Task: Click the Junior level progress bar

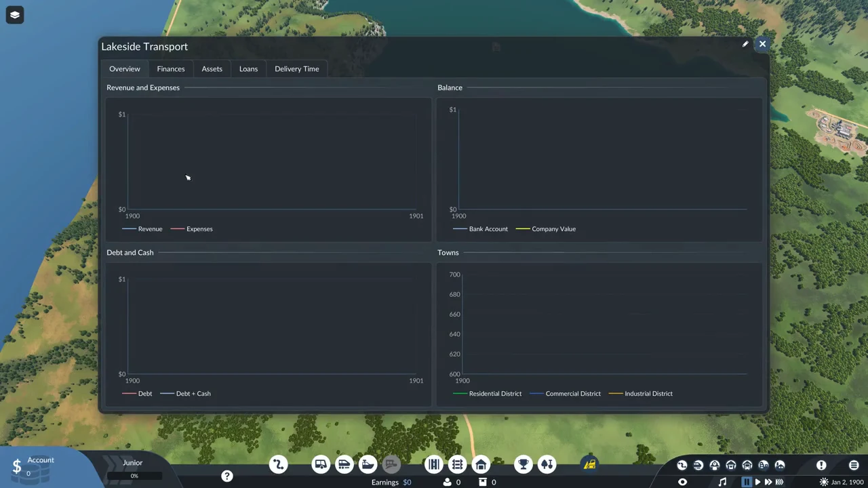Action: pyautogui.click(x=134, y=476)
